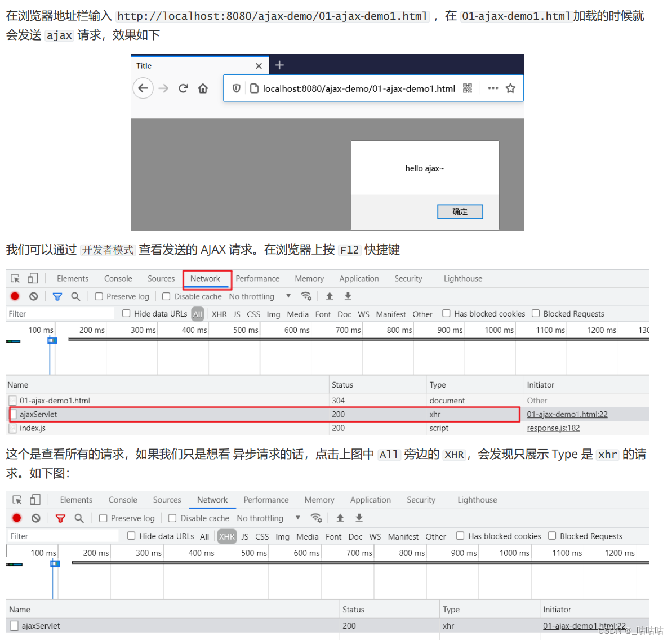The image size is (672, 640).
Task: Clear log icon in lower network panel
Action: [x=36, y=518]
